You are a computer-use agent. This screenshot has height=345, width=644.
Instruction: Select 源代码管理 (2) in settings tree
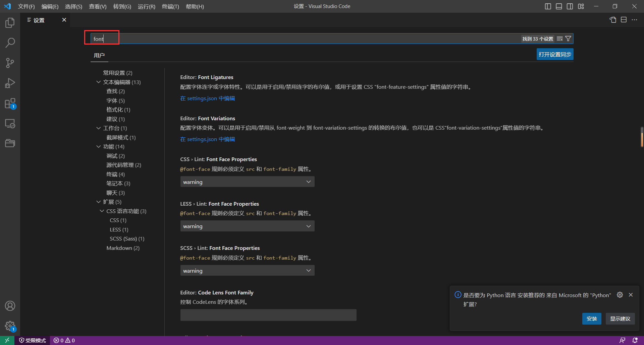pos(124,165)
